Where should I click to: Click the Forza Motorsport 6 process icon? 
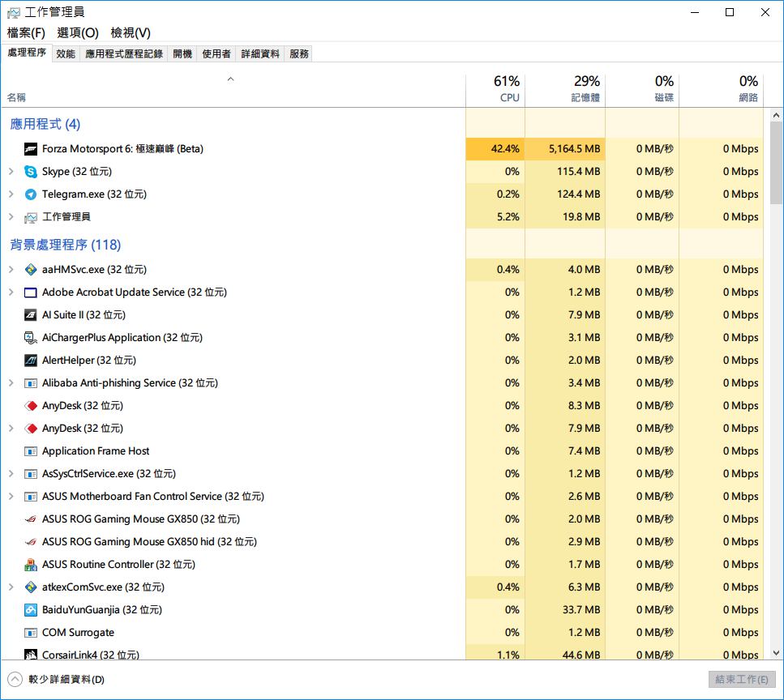(x=31, y=149)
